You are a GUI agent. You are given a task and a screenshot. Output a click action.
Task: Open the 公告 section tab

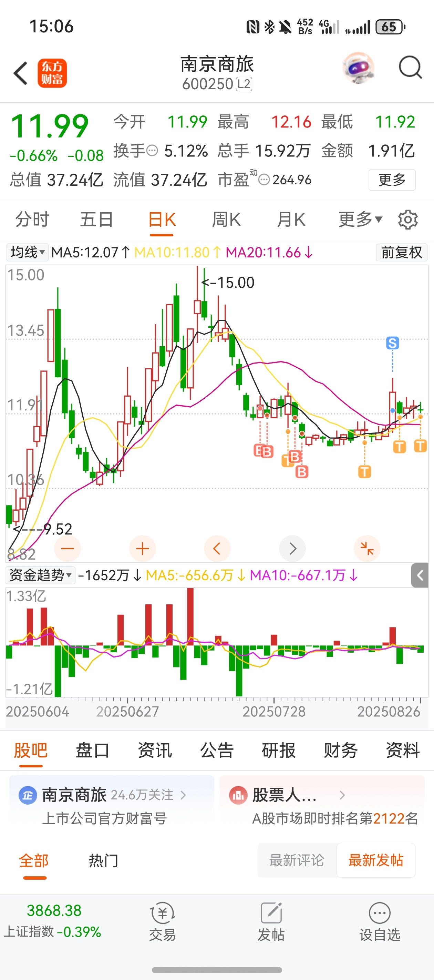point(217,750)
